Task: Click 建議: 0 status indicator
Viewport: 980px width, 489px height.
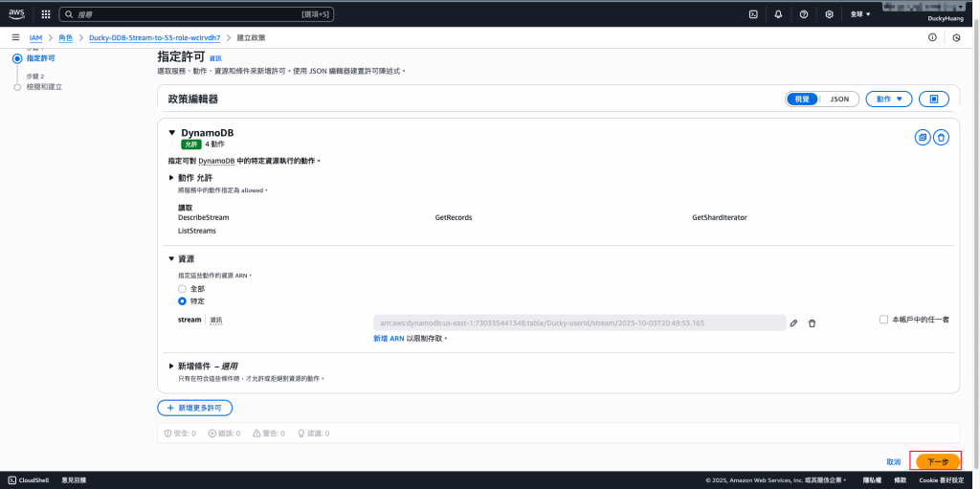Action: [x=313, y=433]
